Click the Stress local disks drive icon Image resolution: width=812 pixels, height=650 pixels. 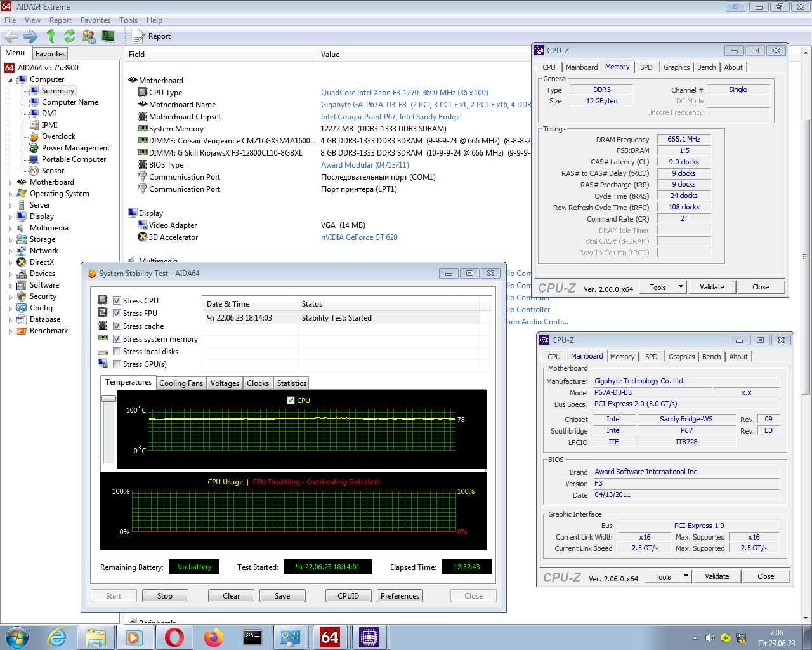pos(103,352)
